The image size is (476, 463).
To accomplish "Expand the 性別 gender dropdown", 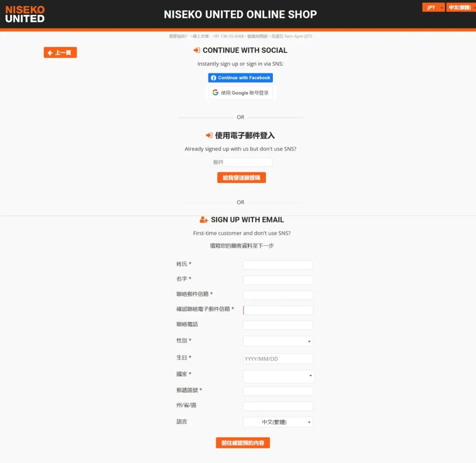I will [x=278, y=341].
